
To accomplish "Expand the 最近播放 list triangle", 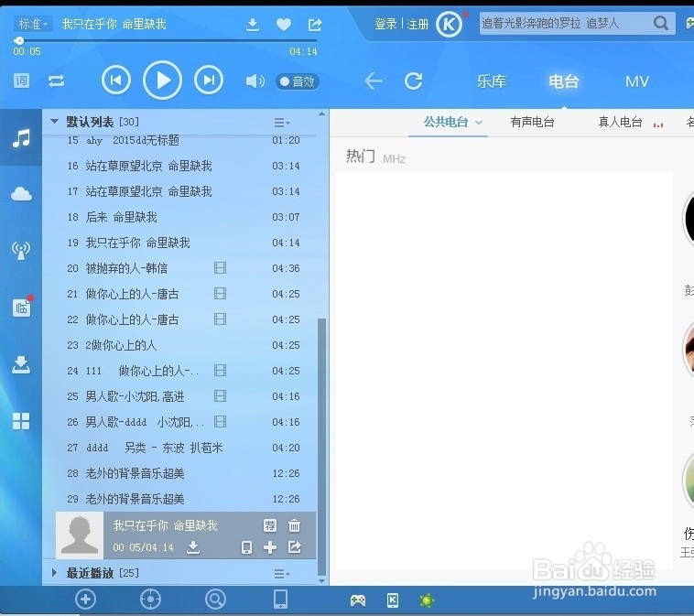I will tap(54, 573).
